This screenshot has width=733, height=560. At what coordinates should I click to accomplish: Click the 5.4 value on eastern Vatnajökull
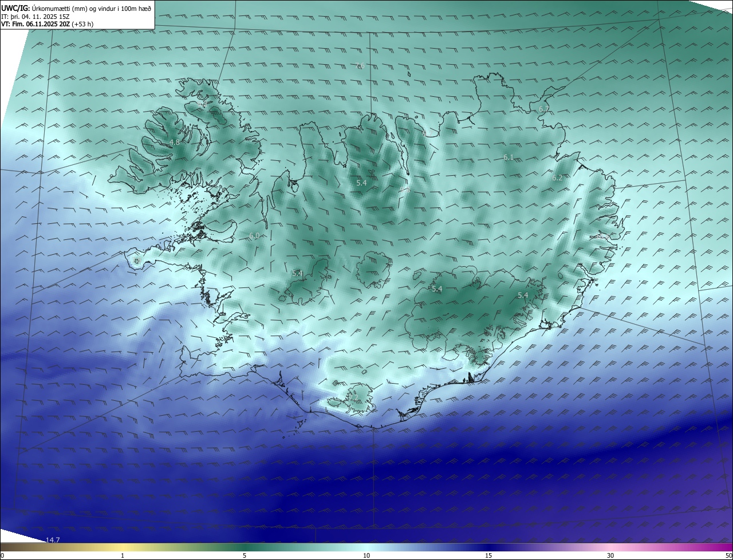click(x=523, y=295)
